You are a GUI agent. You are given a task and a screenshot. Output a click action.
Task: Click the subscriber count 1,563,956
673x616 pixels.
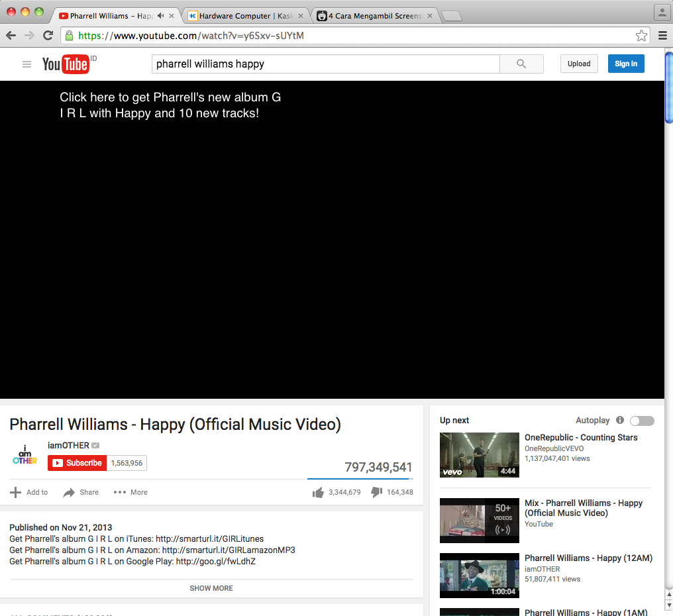[127, 463]
